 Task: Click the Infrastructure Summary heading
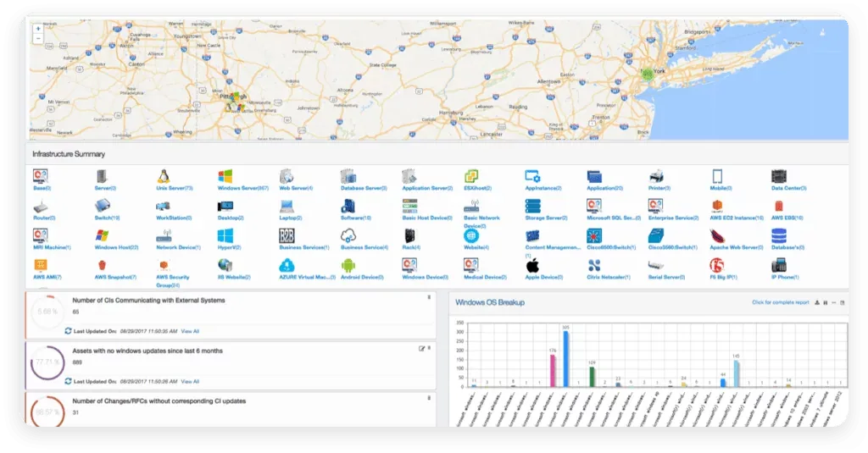(x=69, y=154)
